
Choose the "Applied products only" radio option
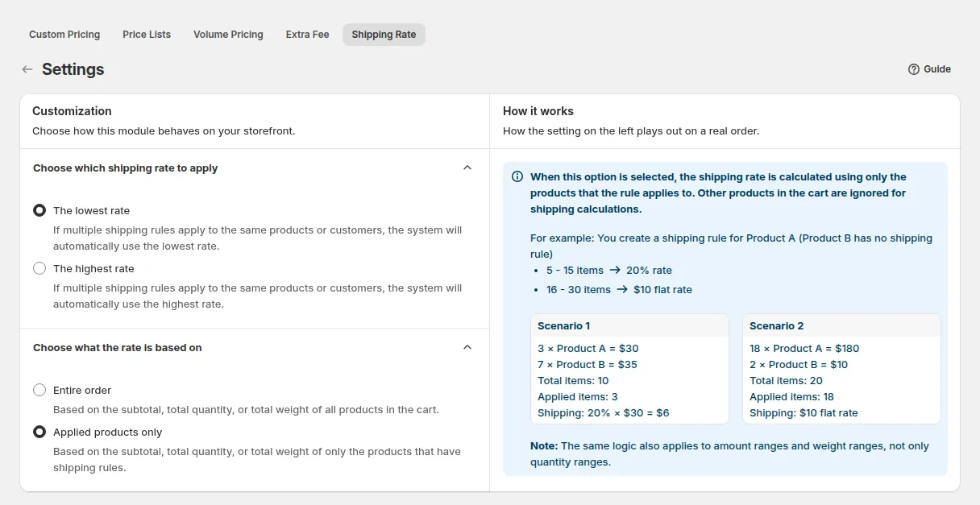pos(39,432)
